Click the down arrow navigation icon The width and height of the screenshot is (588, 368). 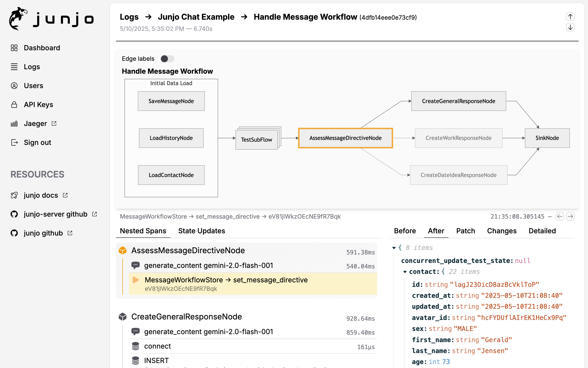(570, 27)
